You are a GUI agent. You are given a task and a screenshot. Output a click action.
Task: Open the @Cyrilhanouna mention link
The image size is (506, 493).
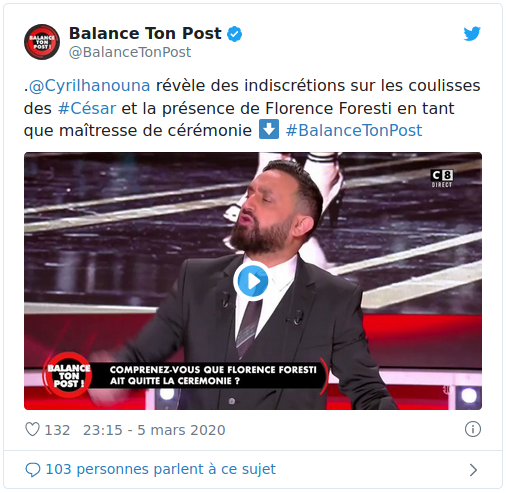[x=89, y=86]
